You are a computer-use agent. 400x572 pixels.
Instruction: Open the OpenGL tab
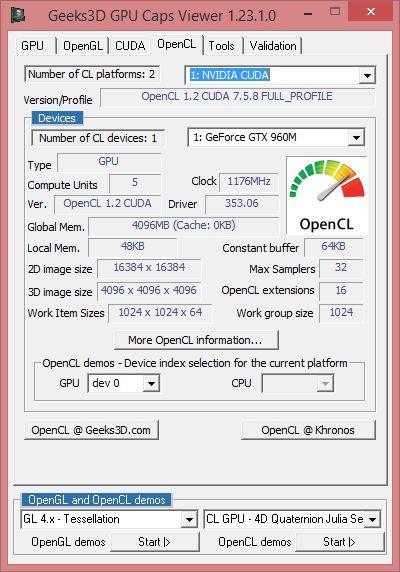pos(83,46)
